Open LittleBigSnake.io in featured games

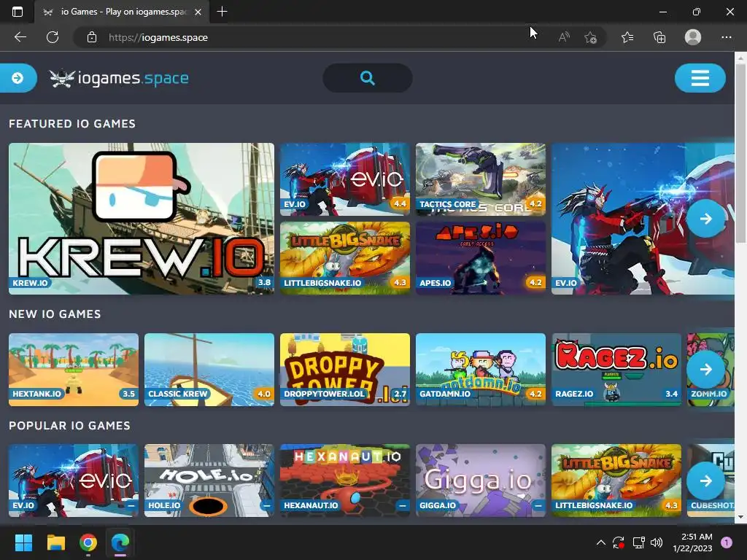[x=345, y=258]
